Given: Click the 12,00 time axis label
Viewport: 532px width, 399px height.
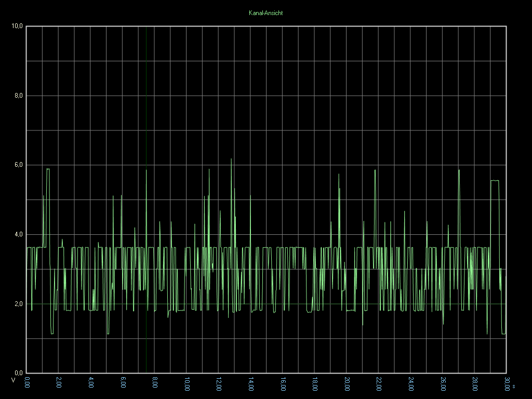Looking at the screenshot, I should pyautogui.click(x=219, y=384).
